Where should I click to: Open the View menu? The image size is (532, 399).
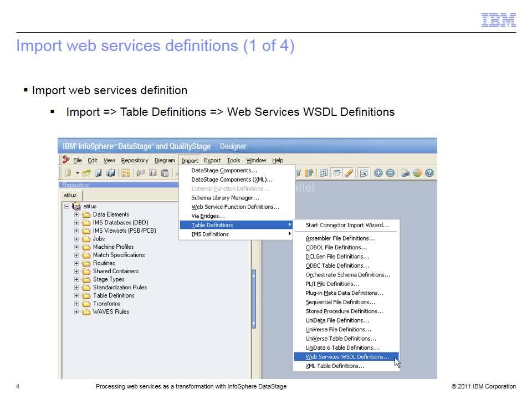point(109,160)
